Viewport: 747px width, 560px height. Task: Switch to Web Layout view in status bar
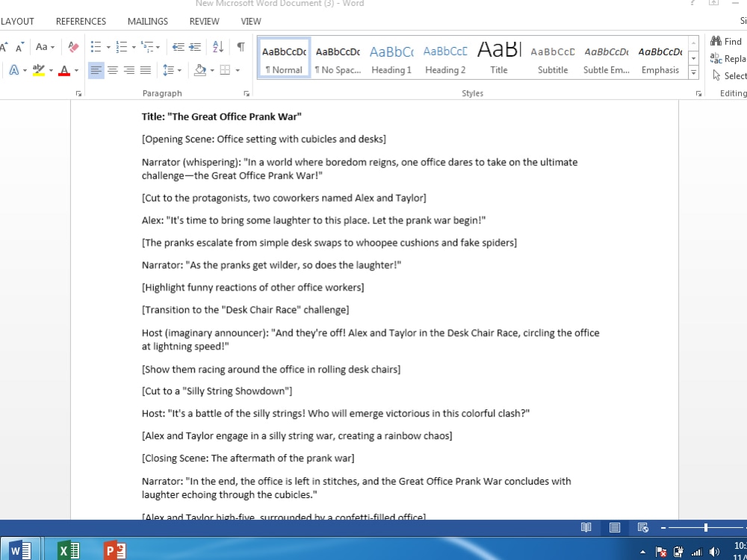click(x=642, y=527)
